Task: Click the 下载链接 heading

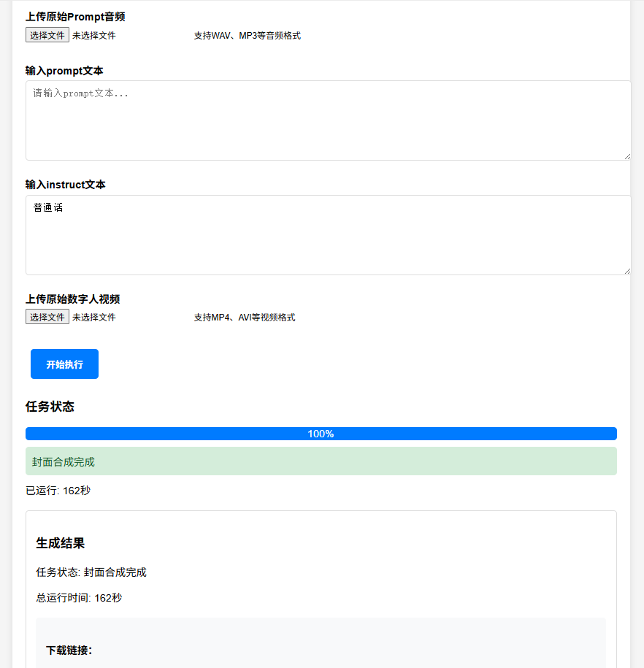Action: (69, 650)
